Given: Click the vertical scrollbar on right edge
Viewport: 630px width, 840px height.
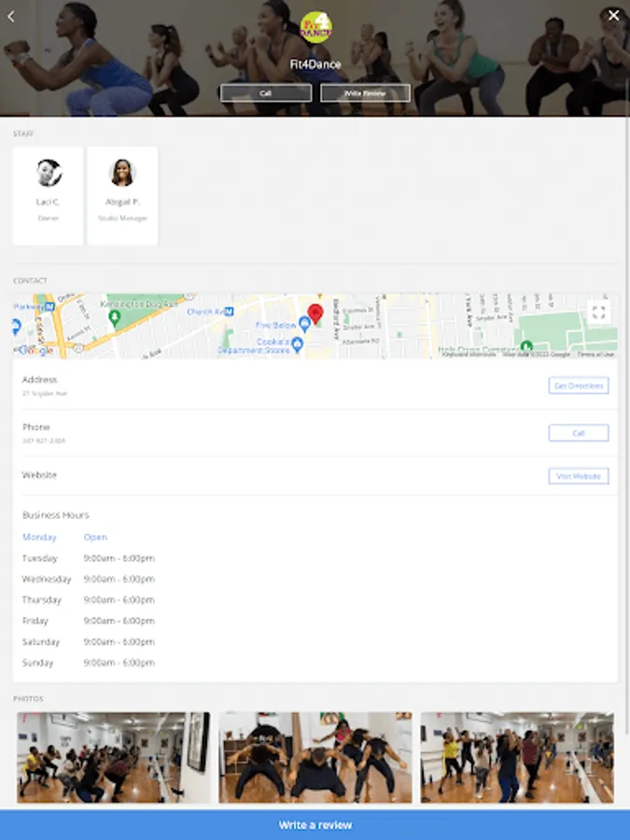Looking at the screenshot, I should click(x=627, y=407).
